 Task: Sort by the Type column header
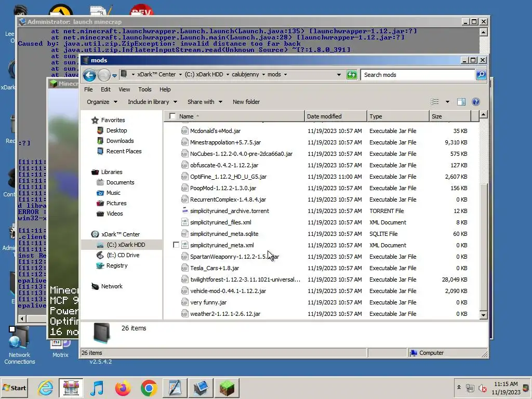398,116
